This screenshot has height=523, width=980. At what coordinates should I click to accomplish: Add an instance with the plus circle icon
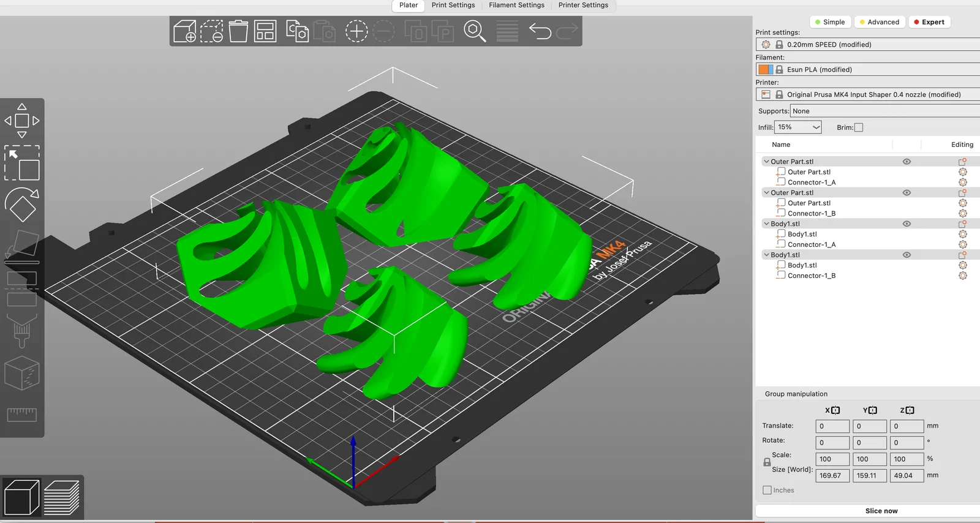tap(356, 31)
